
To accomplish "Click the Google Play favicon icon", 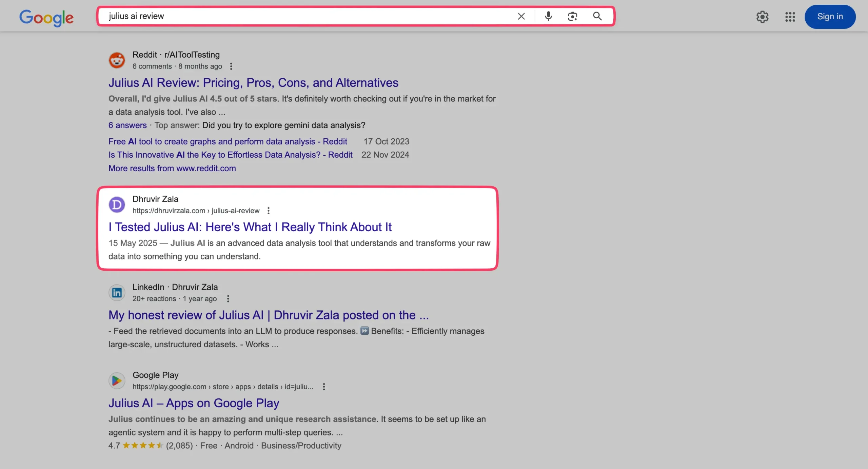I will click(x=117, y=380).
